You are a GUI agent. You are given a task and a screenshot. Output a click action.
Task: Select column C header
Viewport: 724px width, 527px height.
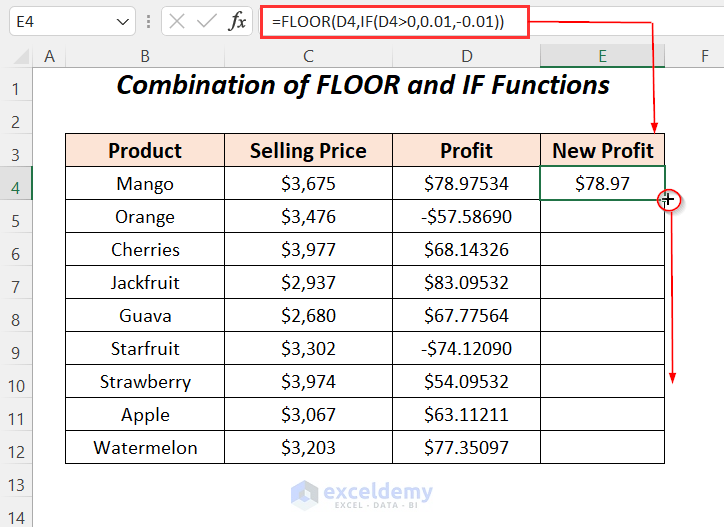click(x=308, y=56)
